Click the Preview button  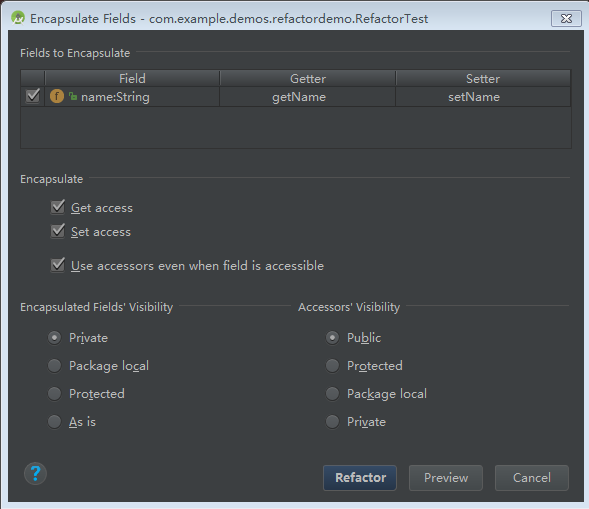(x=446, y=478)
